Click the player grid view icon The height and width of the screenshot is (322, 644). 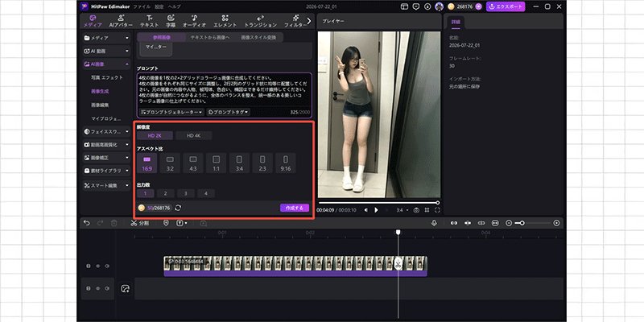[x=427, y=210]
